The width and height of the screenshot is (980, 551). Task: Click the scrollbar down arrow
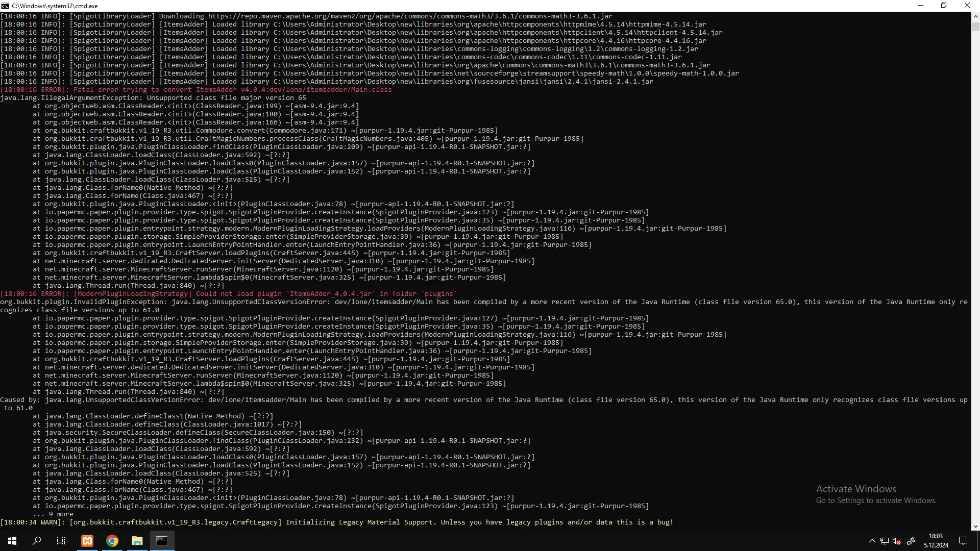point(975,526)
